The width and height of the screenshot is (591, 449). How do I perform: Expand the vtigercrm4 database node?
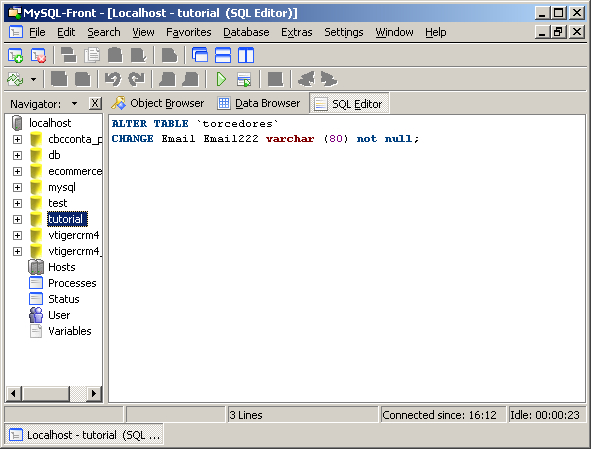pyautogui.click(x=17, y=236)
